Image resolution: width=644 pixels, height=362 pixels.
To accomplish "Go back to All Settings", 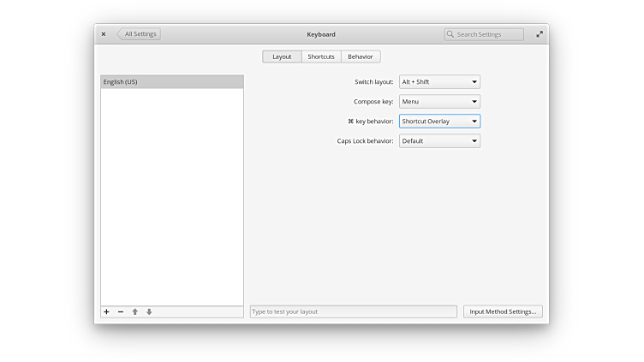I will (x=139, y=34).
